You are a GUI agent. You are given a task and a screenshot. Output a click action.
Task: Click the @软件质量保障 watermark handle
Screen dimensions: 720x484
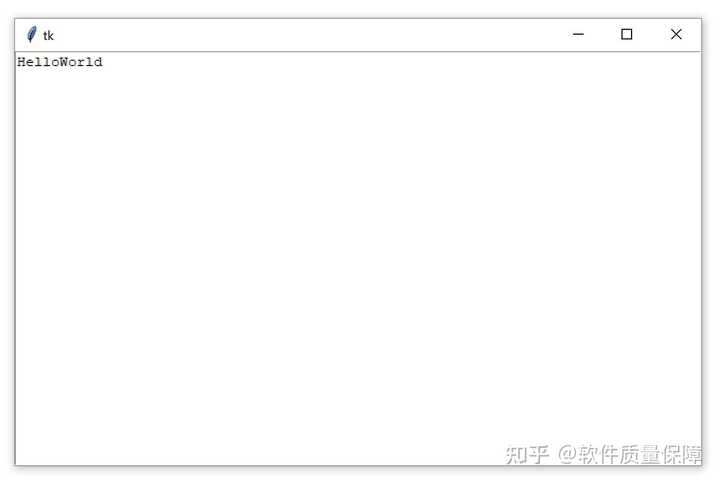point(630,455)
